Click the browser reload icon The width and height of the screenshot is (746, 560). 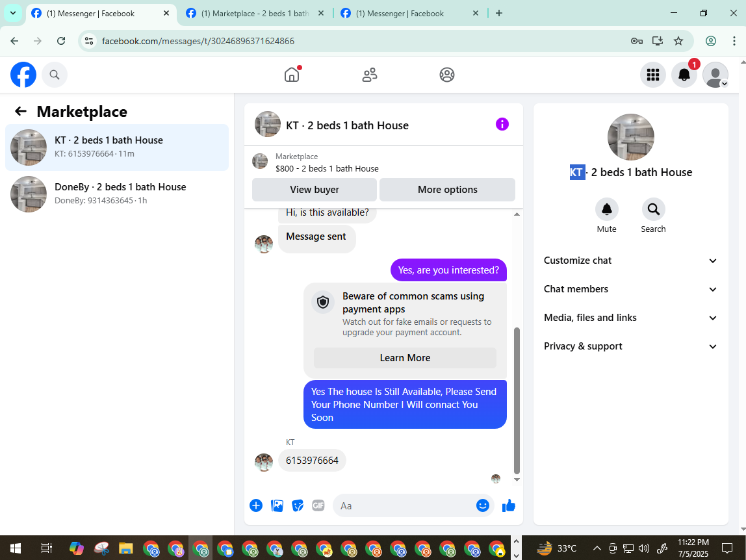(x=61, y=41)
